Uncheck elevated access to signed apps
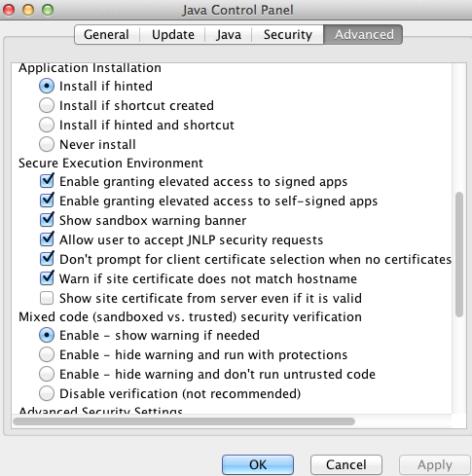Image resolution: width=472 pixels, height=476 pixels. pos(47,181)
